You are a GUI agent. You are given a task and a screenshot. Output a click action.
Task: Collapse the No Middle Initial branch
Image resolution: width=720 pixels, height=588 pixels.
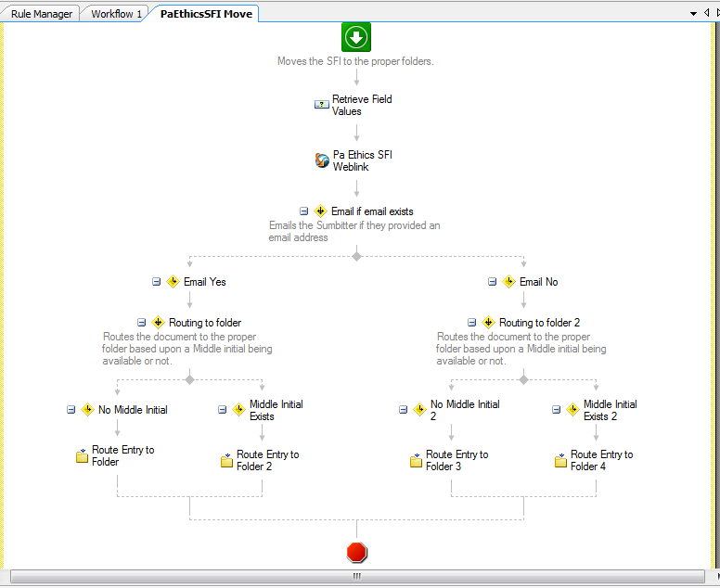coord(71,409)
